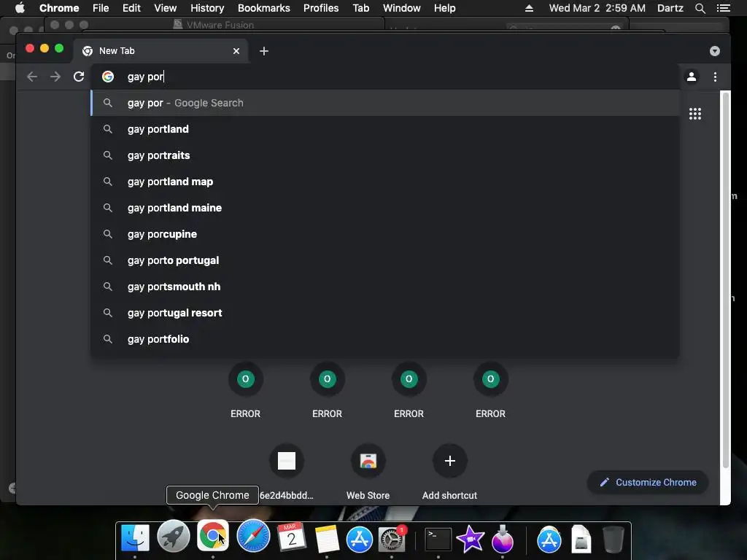Pick the 'gay portsmouth nh' suggestion
This screenshot has width=747, height=560.
(x=385, y=286)
